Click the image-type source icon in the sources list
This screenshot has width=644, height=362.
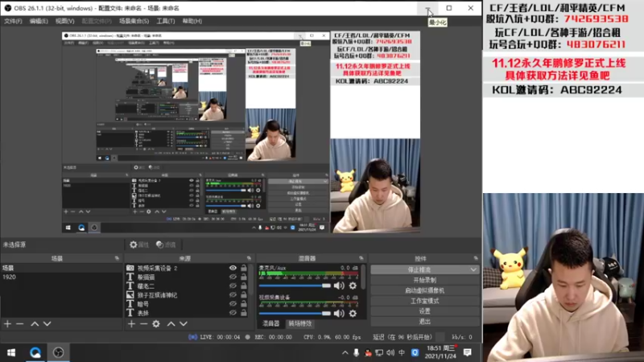tap(130, 294)
